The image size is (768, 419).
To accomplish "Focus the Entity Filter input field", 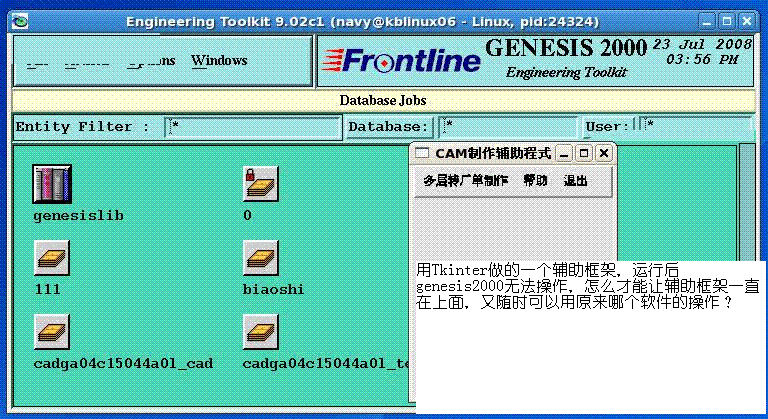I will pyautogui.click(x=253, y=127).
